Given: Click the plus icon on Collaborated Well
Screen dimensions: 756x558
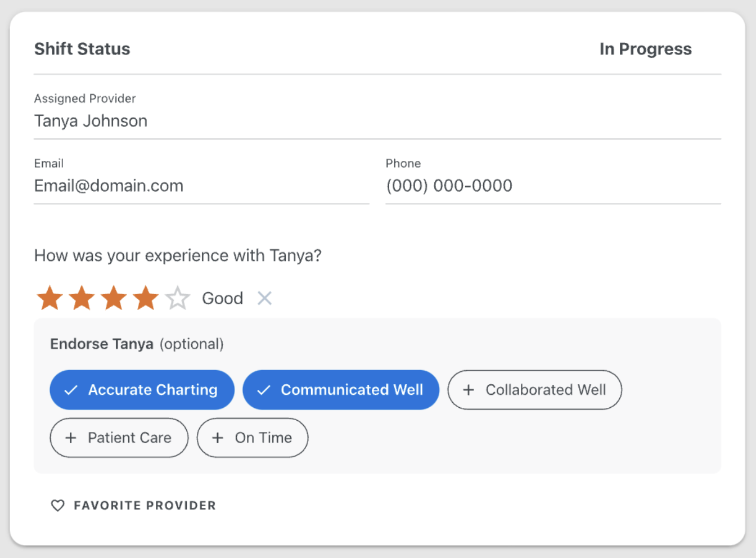Looking at the screenshot, I should (469, 390).
